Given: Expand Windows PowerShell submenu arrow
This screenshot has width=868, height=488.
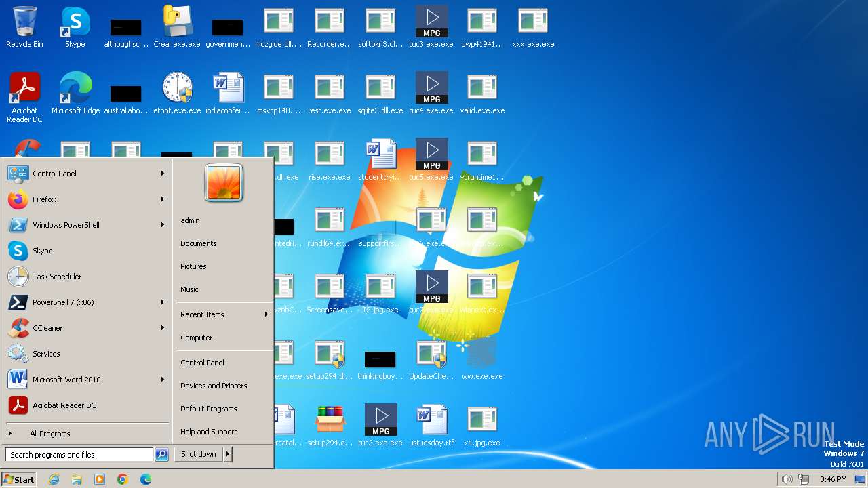Looking at the screenshot, I should point(163,225).
